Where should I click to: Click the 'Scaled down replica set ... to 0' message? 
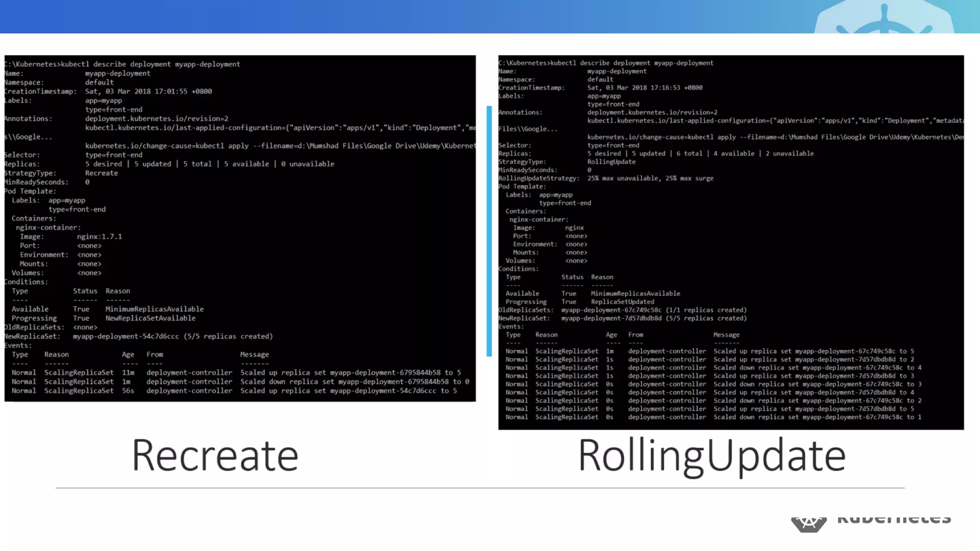(354, 382)
